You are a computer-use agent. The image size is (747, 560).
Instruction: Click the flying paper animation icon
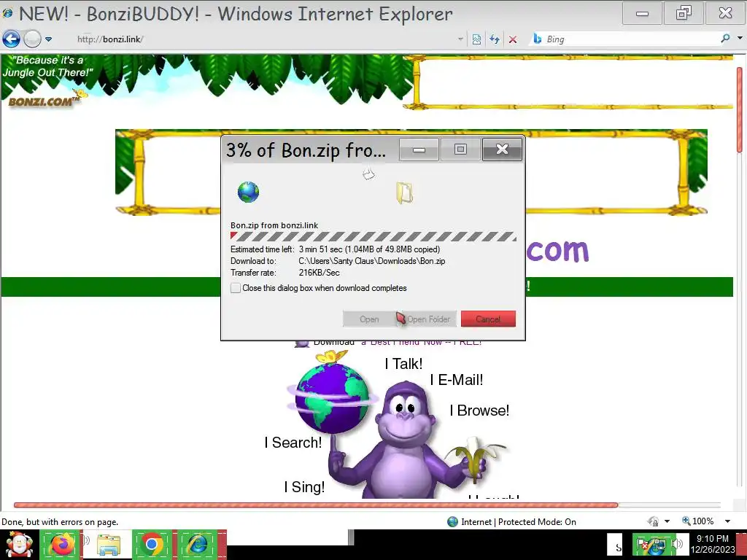pyautogui.click(x=368, y=174)
